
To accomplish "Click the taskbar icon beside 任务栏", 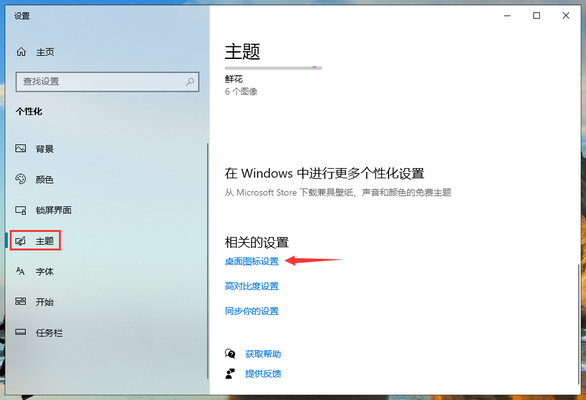I will pyautogui.click(x=21, y=332).
